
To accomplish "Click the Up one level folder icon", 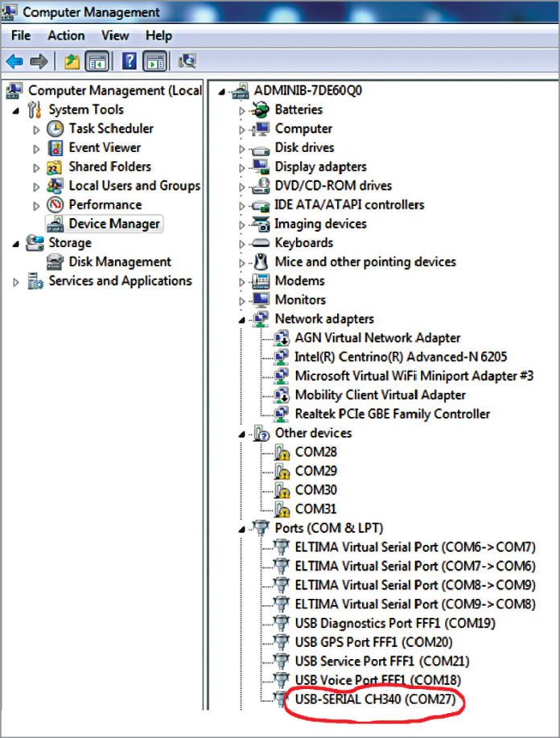I will coord(72,61).
